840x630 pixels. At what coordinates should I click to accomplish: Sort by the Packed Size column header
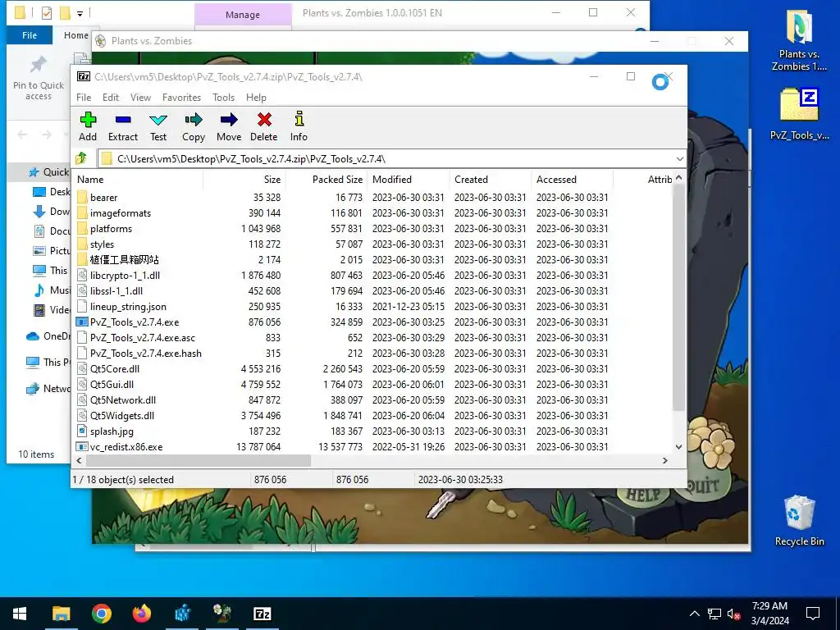coord(326,180)
